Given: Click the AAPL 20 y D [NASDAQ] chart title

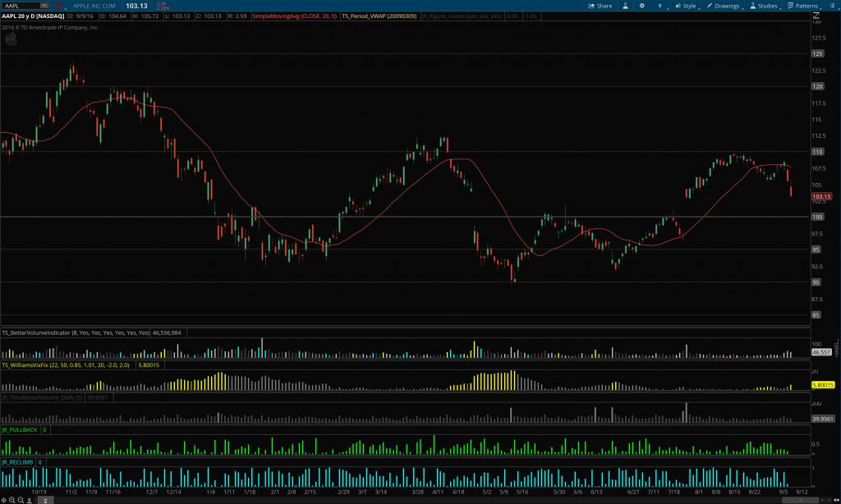Looking at the screenshot, I should 33,16.
